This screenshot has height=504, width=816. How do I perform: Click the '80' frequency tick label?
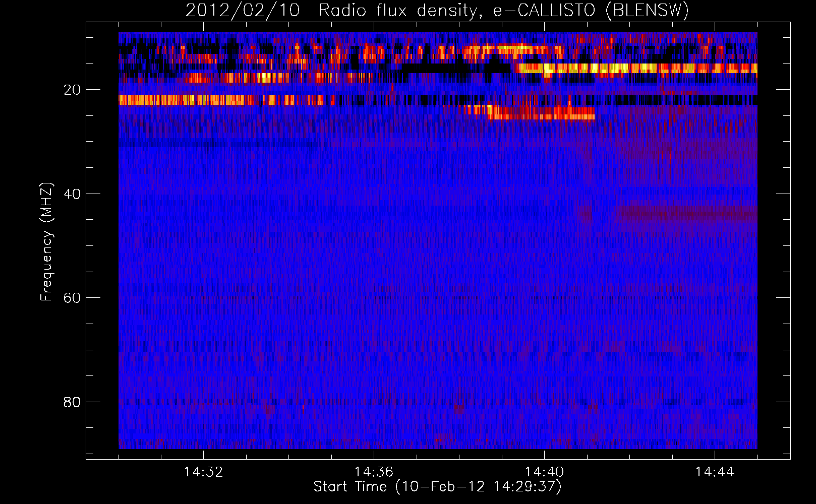tap(72, 402)
